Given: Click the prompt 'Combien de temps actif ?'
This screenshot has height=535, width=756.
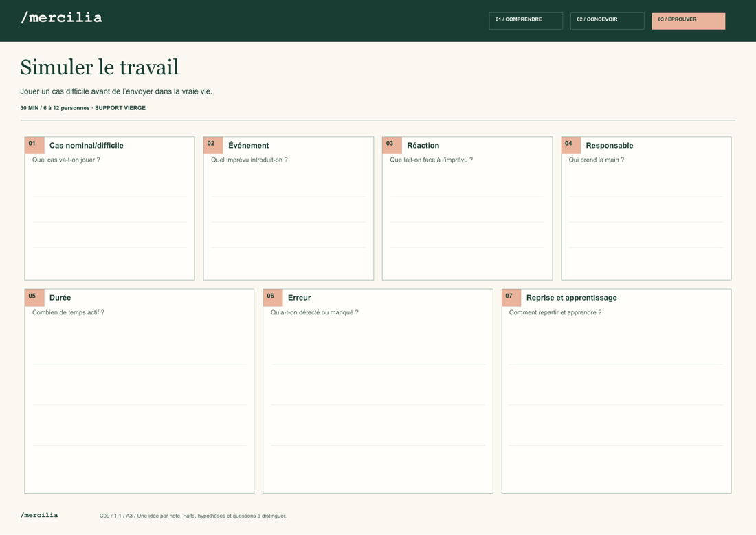Looking at the screenshot, I should pyautogui.click(x=68, y=312).
